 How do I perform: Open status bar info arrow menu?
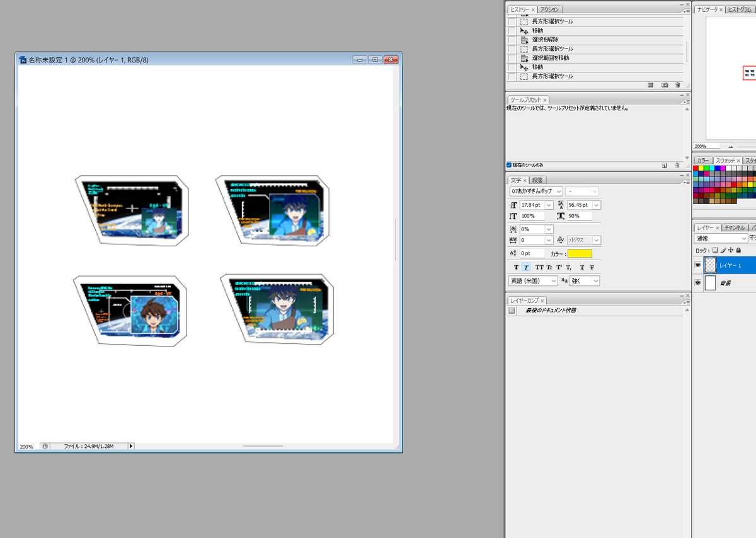click(131, 446)
